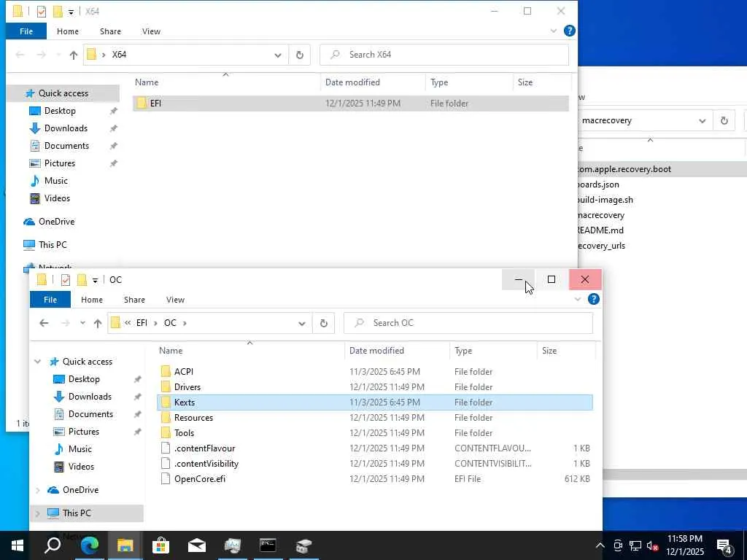
Task: Click EFI breadcrumb in OC address bar
Action: point(142,323)
